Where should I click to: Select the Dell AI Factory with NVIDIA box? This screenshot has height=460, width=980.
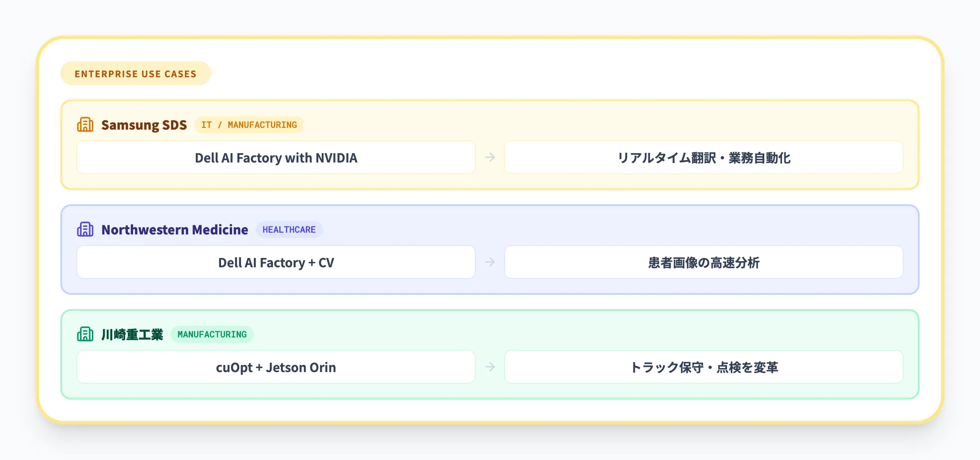tap(276, 158)
